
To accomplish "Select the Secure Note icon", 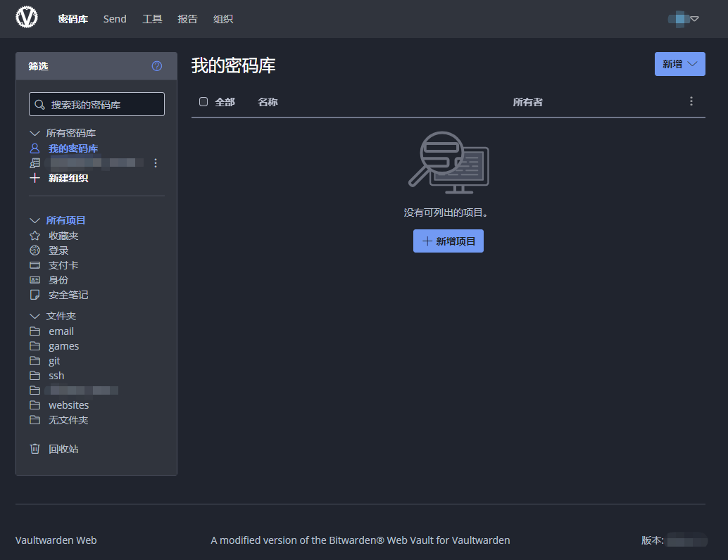I will 34,295.
